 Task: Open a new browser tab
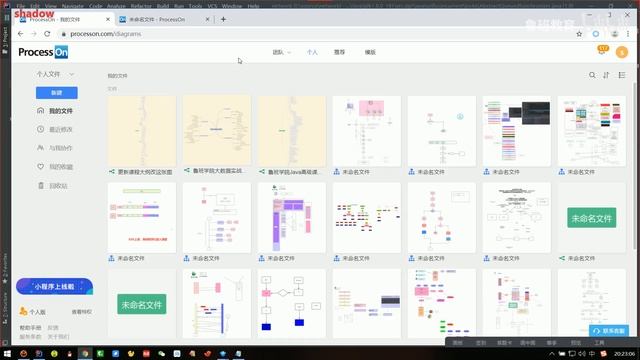pyautogui.click(x=223, y=19)
